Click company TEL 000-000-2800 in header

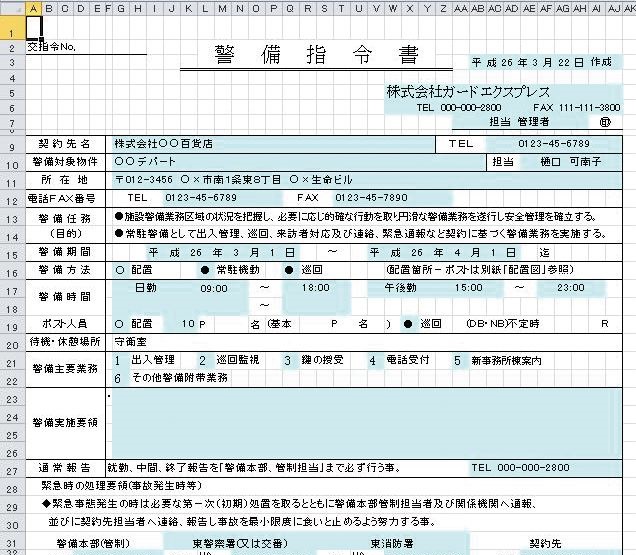(459, 108)
